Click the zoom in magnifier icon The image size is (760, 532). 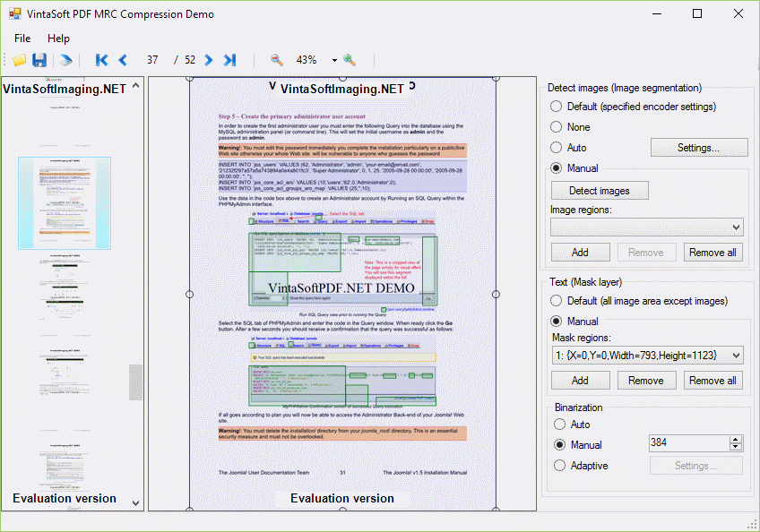point(350,60)
